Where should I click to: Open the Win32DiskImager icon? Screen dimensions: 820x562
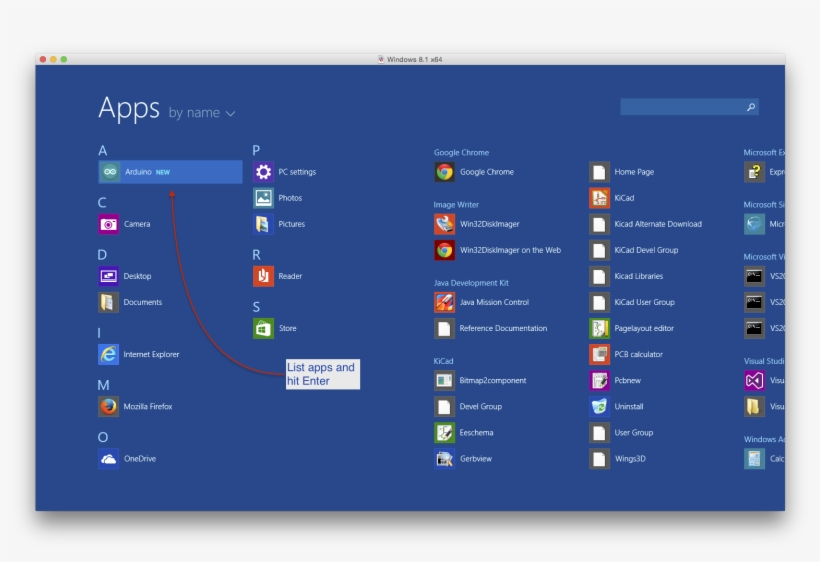(445, 224)
